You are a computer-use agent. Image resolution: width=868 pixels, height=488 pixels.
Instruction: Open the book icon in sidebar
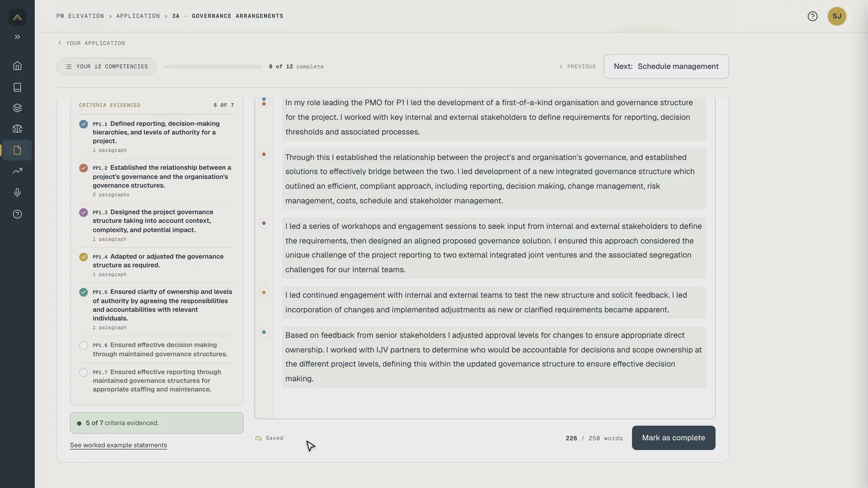tap(17, 87)
